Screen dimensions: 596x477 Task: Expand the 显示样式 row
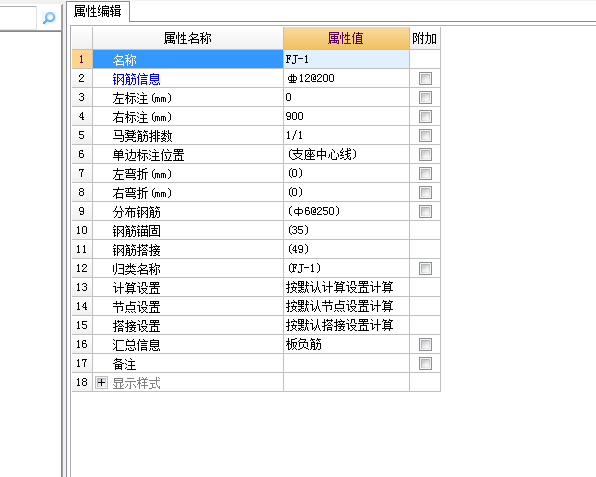[x=101, y=382]
